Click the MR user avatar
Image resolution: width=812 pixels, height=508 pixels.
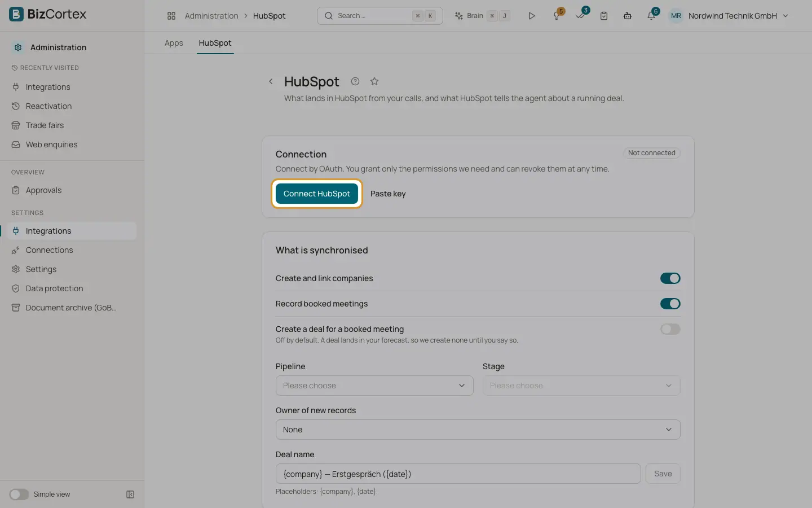tap(676, 16)
